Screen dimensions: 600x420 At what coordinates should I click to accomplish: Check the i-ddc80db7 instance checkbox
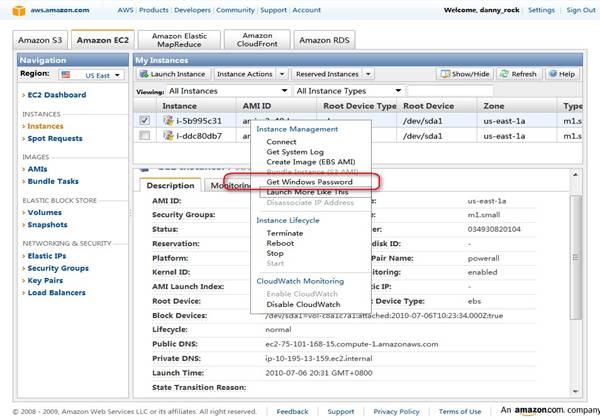(x=146, y=135)
